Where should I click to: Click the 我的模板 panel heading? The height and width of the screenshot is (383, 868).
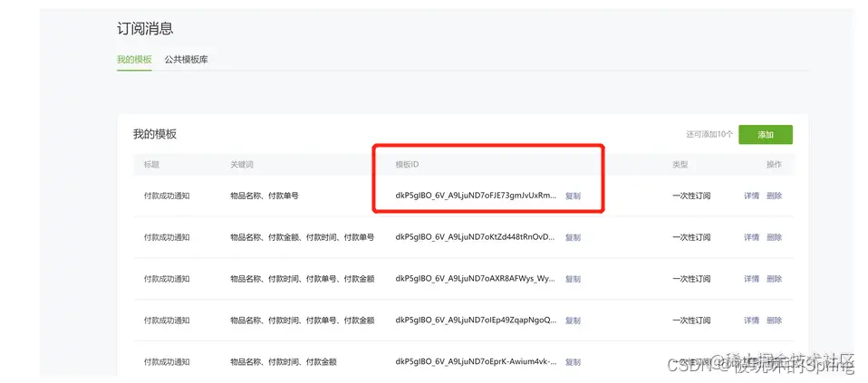tap(154, 134)
